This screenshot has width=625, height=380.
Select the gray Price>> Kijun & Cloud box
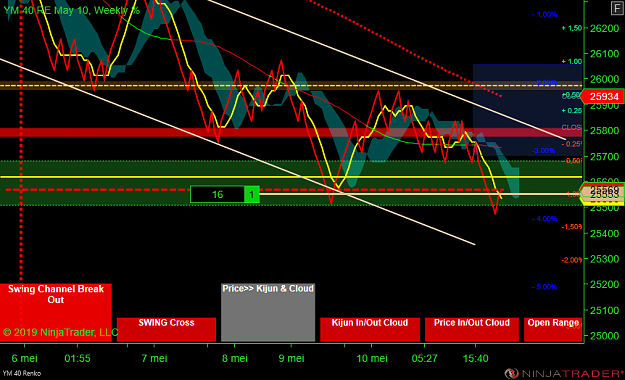click(x=268, y=312)
